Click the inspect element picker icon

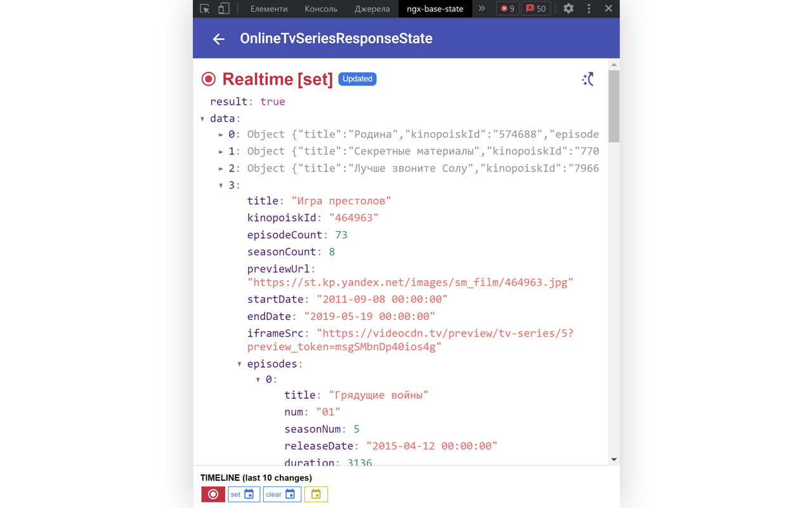205,9
